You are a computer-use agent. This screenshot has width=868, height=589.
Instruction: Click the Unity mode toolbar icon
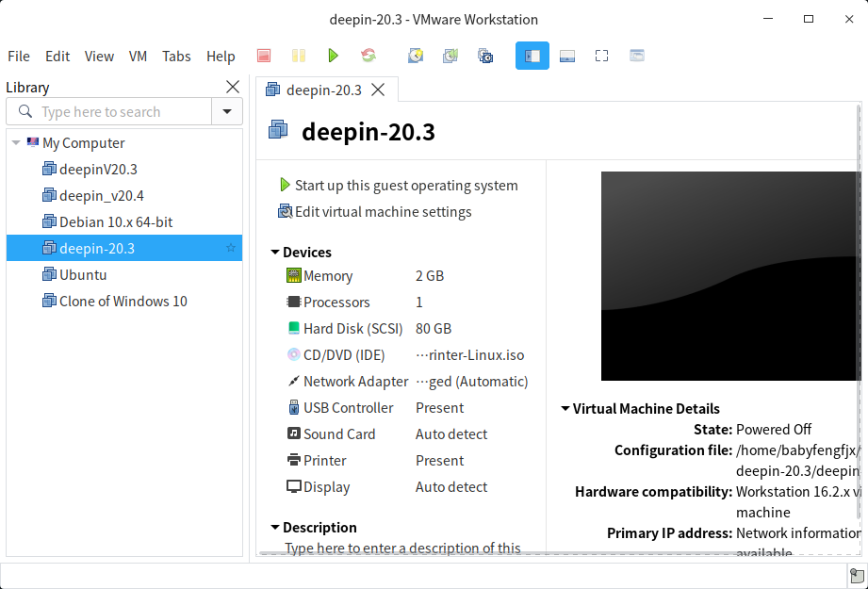point(637,57)
